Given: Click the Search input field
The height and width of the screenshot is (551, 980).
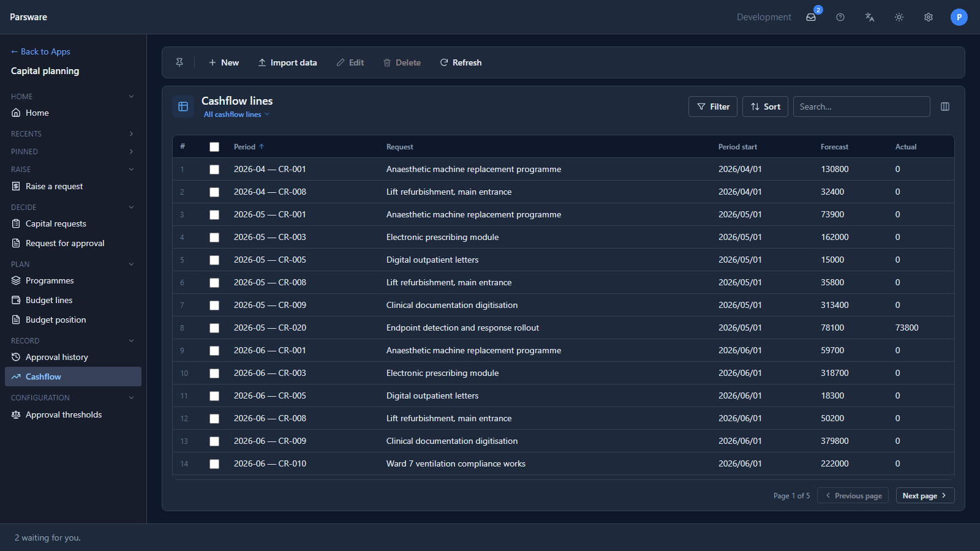Looking at the screenshot, I should pyautogui.click(x=861, y=107).
